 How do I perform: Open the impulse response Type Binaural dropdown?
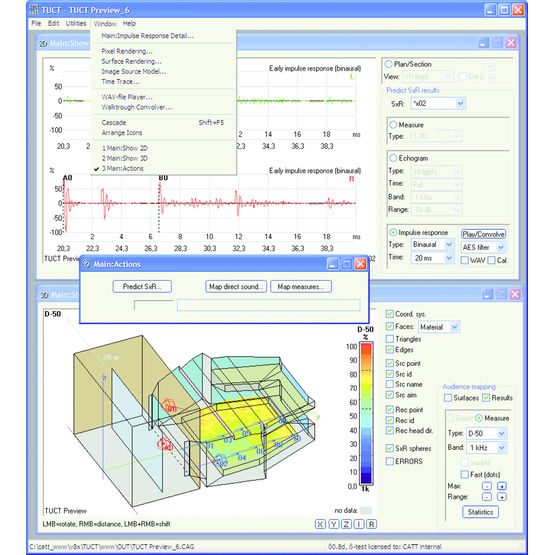433,245
